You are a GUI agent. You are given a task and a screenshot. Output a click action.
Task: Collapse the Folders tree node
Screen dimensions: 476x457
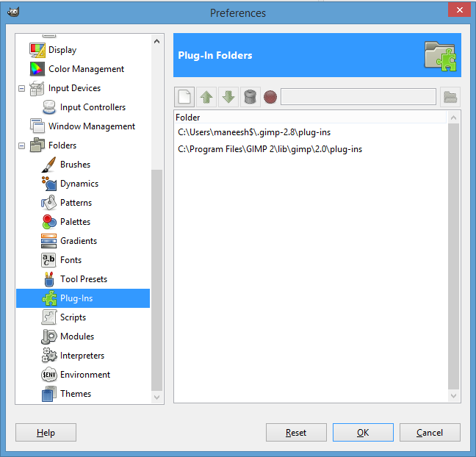tap(21, 145)
